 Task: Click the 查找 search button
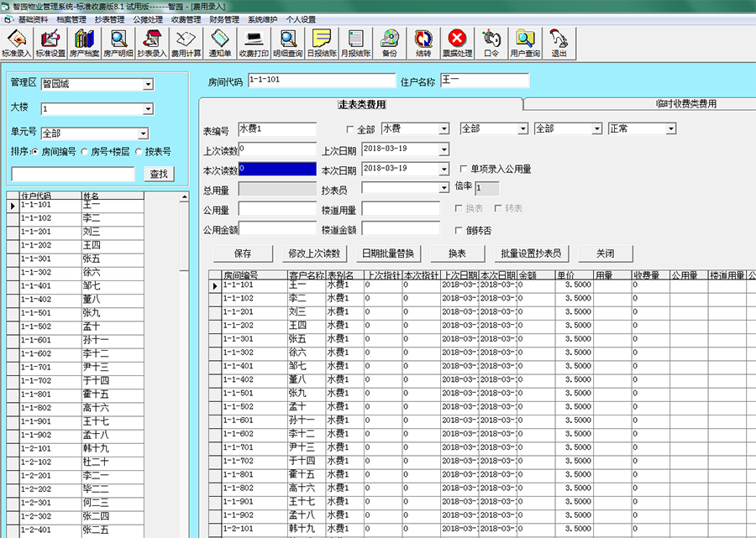point(159,174)
